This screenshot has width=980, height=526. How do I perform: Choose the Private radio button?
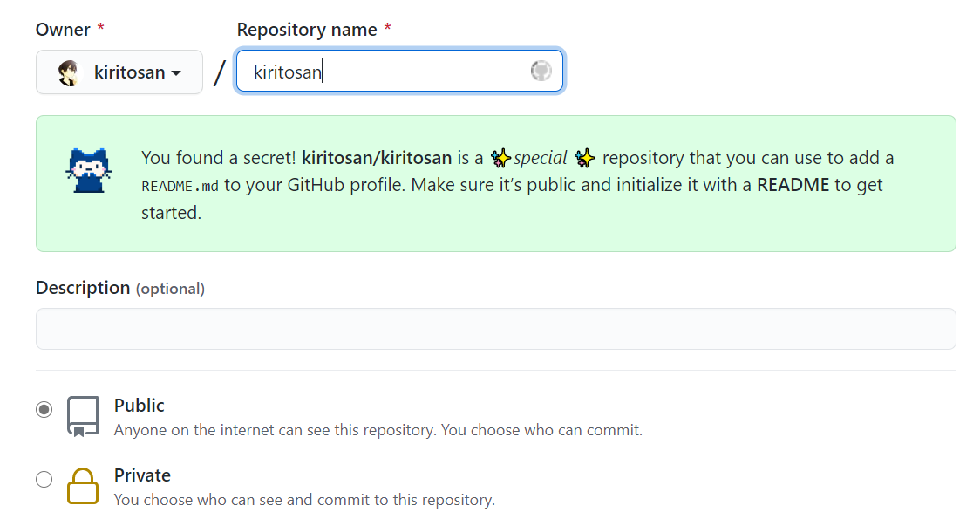click(44, 479)
